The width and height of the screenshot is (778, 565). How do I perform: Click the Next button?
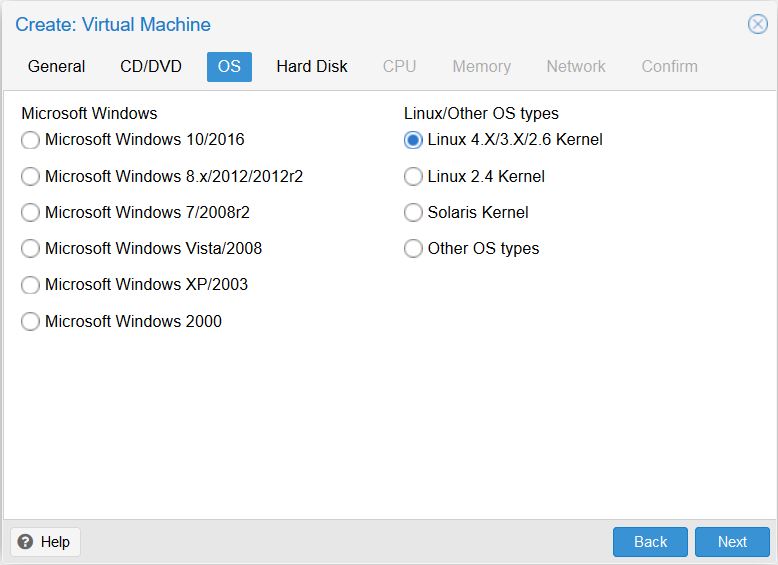732,542
